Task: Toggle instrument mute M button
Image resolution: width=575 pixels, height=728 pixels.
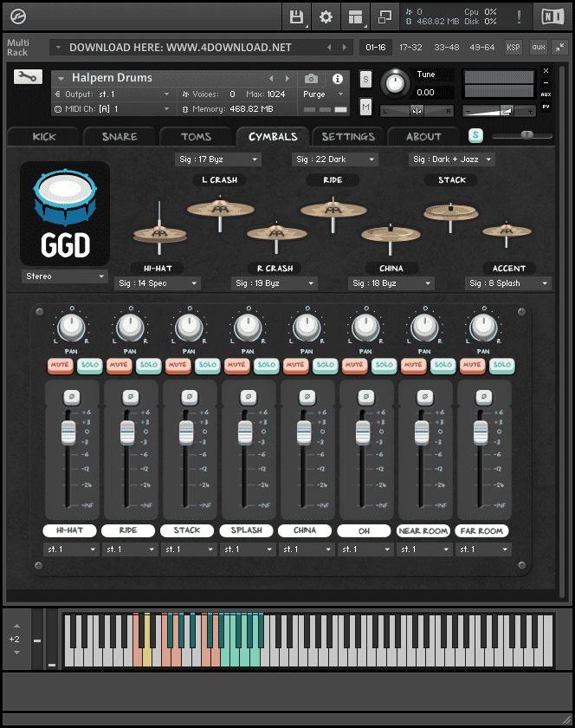Action: [365, 107]
